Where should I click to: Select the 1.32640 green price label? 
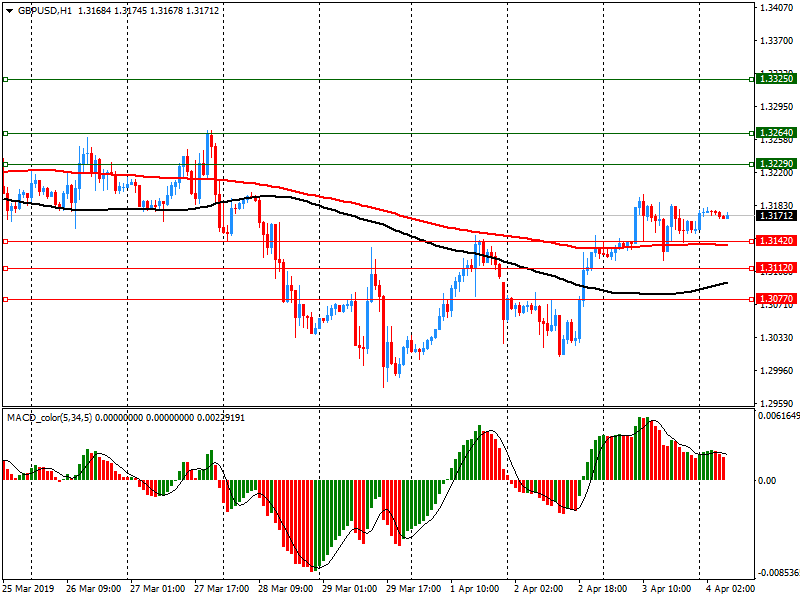[776, 133]
